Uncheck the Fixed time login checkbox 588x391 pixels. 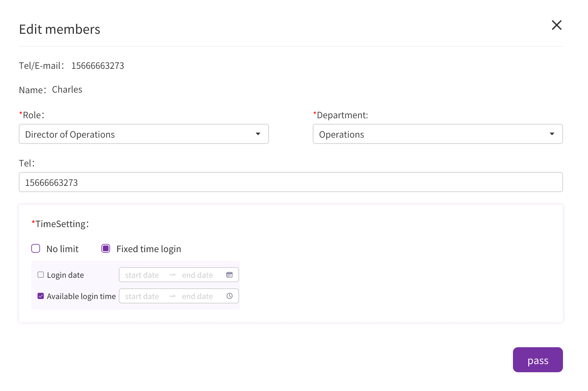click(106, 248)
